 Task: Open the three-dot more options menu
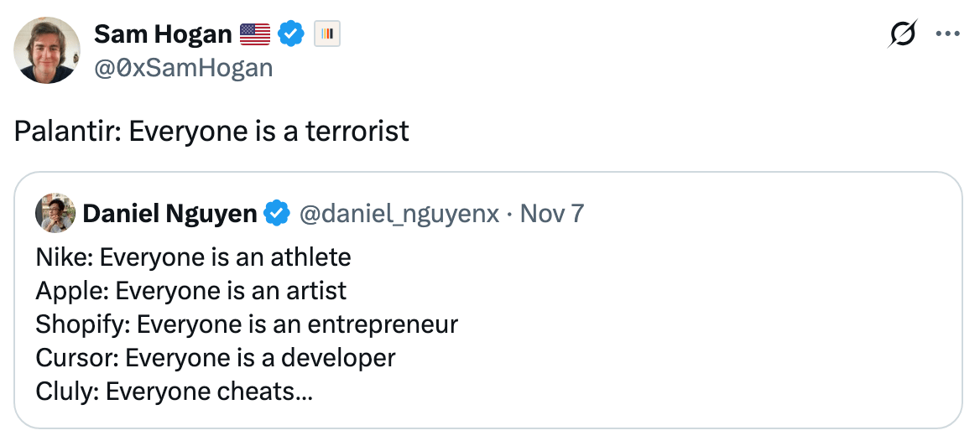946,34
